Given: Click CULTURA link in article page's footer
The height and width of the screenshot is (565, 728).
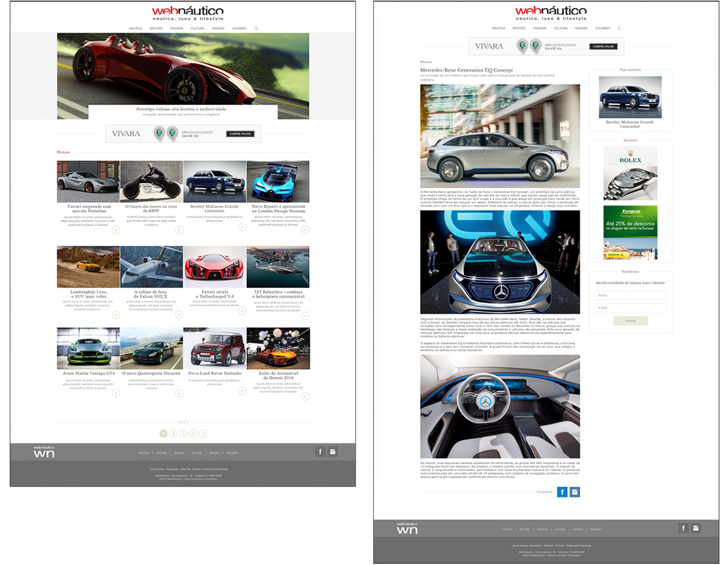Looking at the screenshot, I should click(x=560, y=529).
